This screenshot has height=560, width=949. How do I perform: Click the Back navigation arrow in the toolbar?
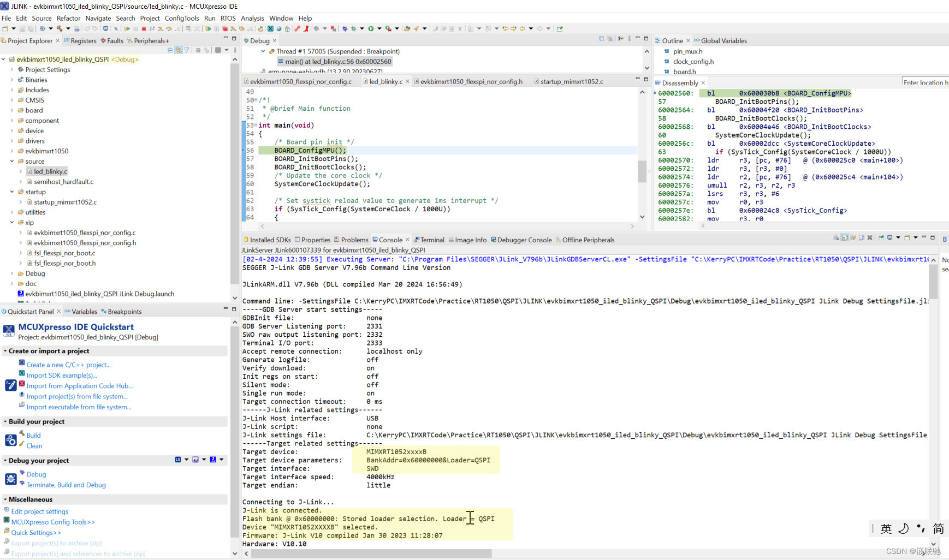pos(523,28)
